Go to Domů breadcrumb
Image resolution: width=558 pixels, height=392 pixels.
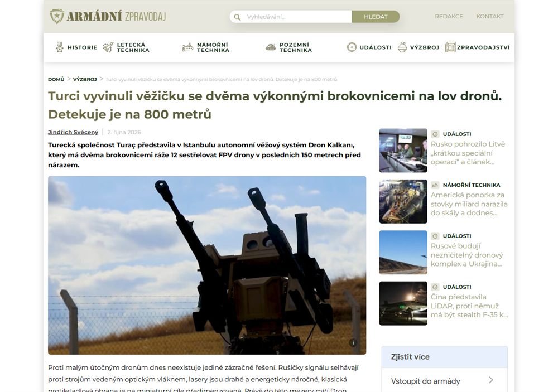click(x=56, y=79)
